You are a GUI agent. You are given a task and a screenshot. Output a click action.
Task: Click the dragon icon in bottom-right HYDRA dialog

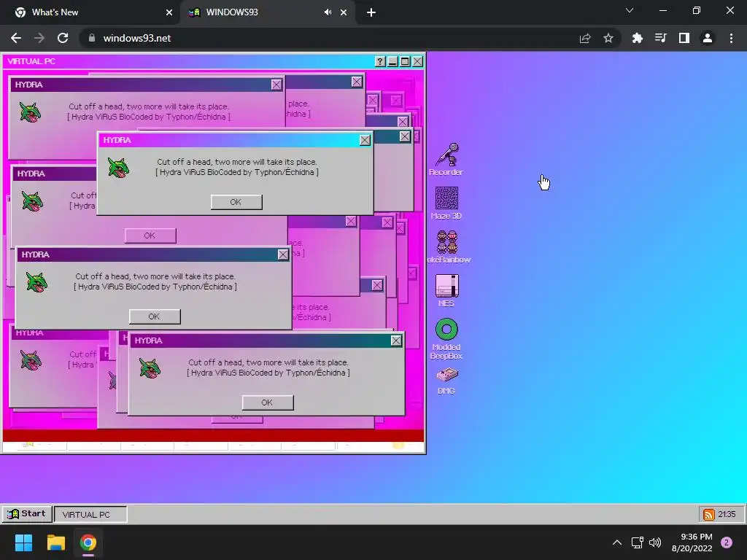coord(150,368)
